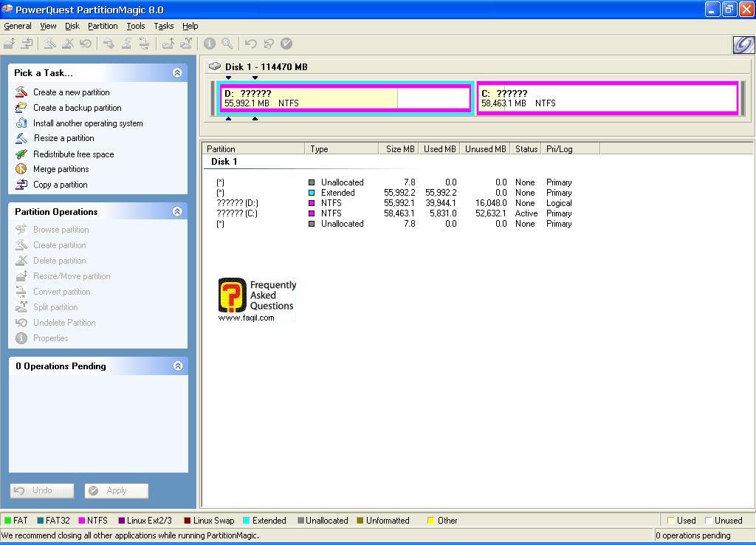Screen dimensions: 756x545
Task: Click the Resize a partition task link
Action: point(64,138)
